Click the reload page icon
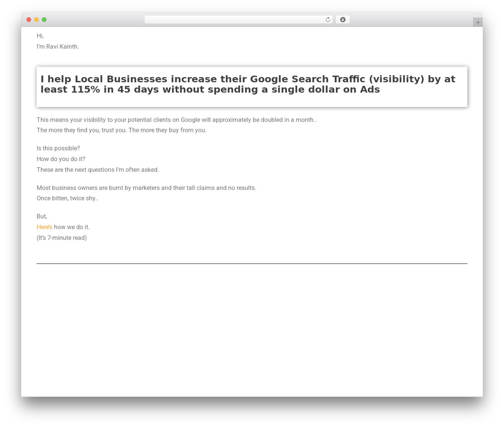504x427 pixels. 328,20
